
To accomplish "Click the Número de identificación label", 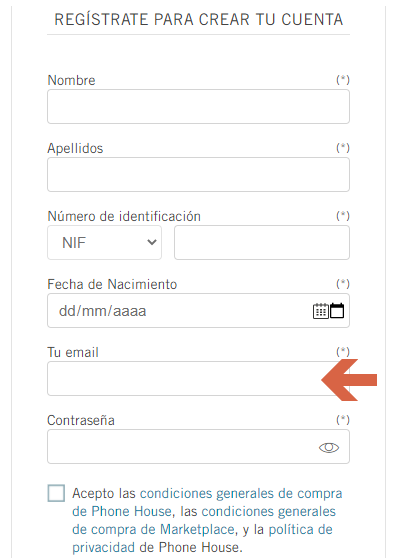I will pyautogui.click(x=124, y=216).
